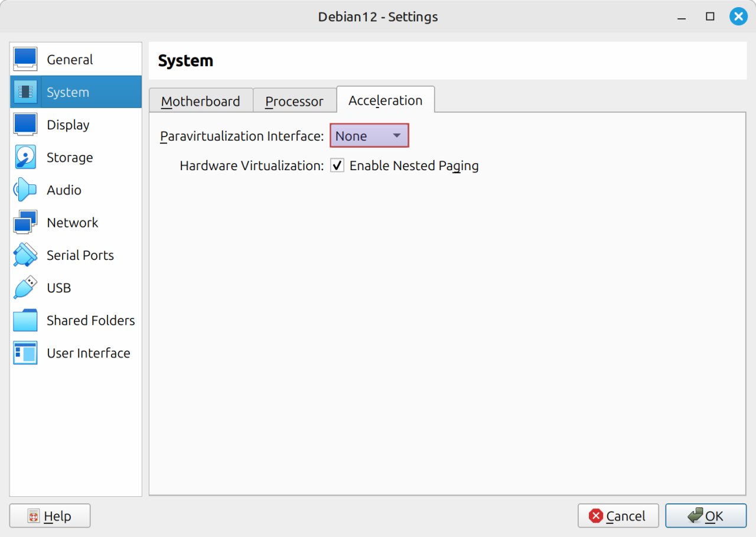This screenshot has width=756, height=537.
Task: Switch to the Processor tab
Action: (294, 101)
